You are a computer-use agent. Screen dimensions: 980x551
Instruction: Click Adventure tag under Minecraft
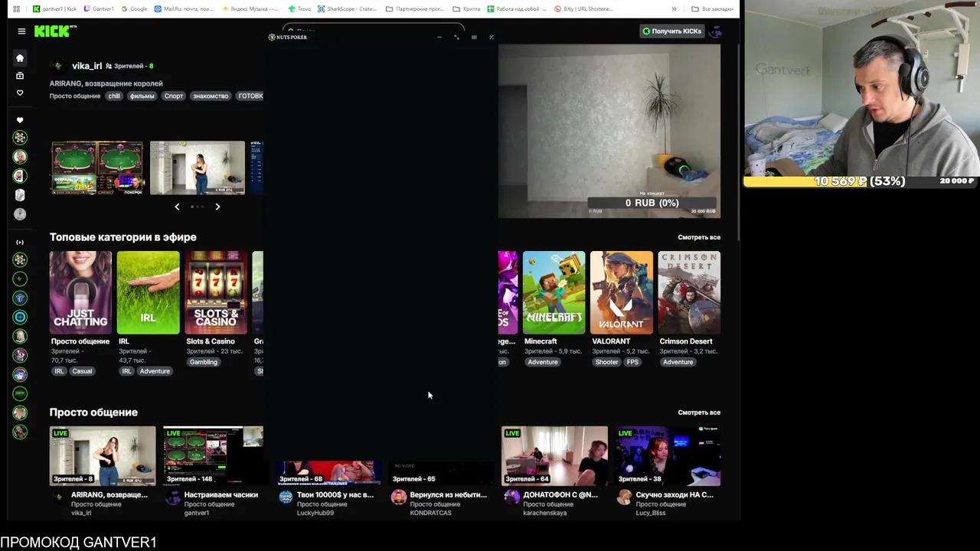coord(542,362)
